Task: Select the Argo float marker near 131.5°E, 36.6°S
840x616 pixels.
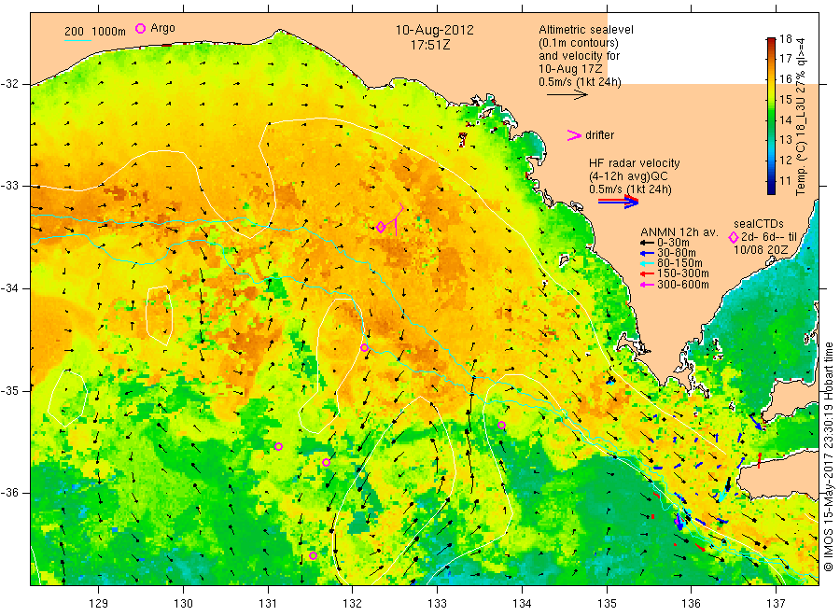Action: tap(313, 555)
